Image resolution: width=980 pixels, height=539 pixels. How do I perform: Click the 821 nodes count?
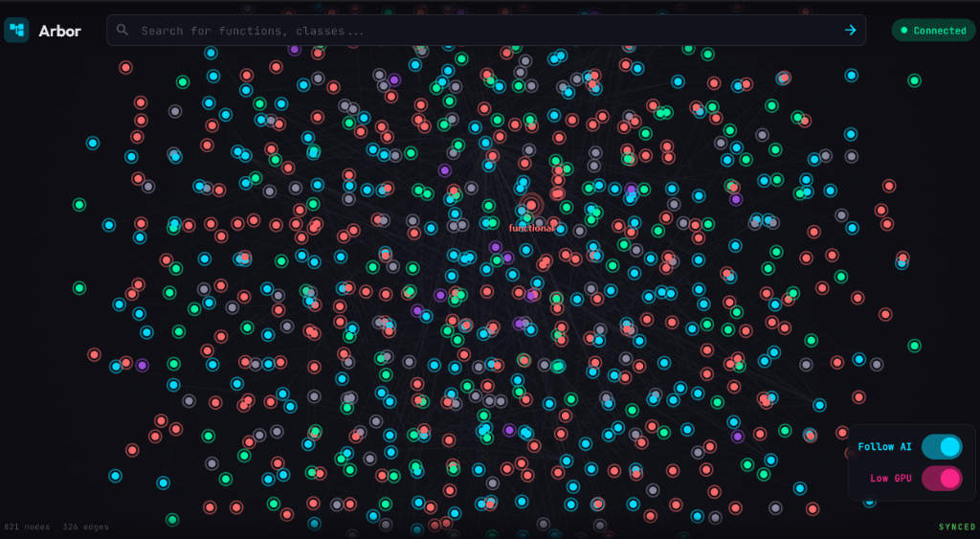click(x=27, y=528)
